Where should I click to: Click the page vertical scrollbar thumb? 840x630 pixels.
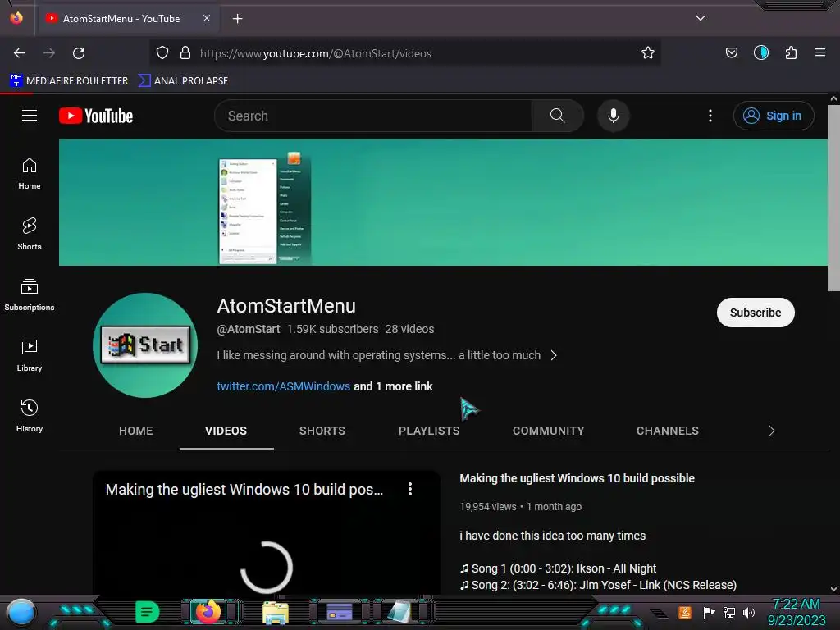[833, 199]
